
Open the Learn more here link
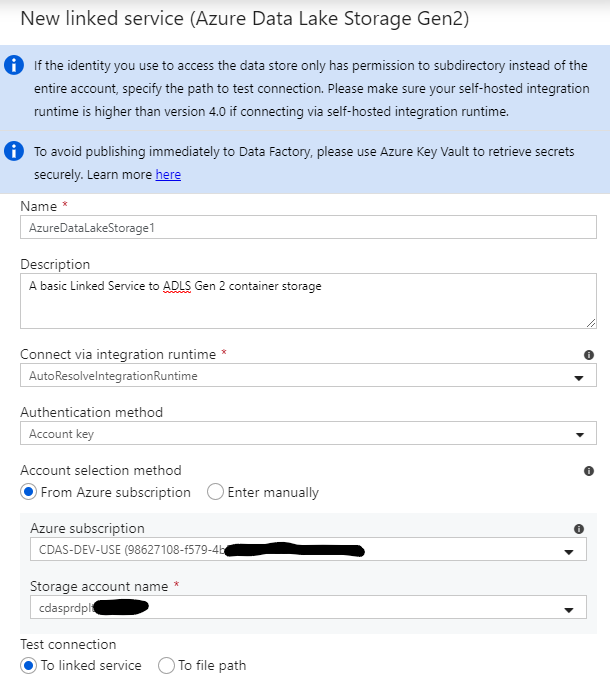tap(168, 175)
